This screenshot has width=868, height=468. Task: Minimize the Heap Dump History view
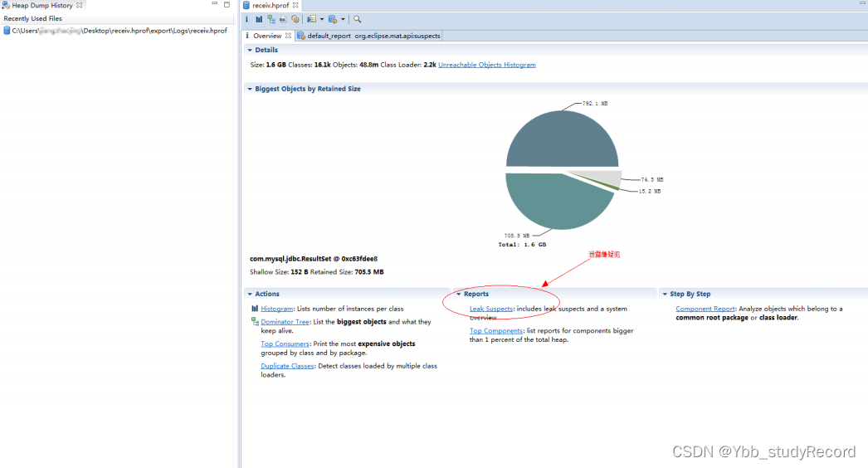tap(215, 3)
